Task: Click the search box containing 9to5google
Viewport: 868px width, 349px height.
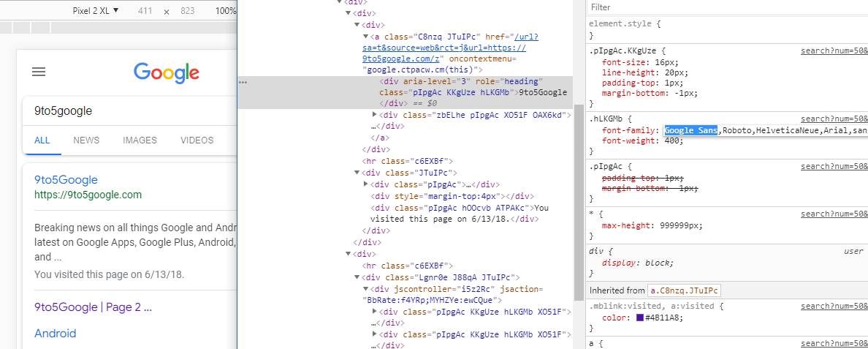Action: pyautogui.click(x=124, y=111)
